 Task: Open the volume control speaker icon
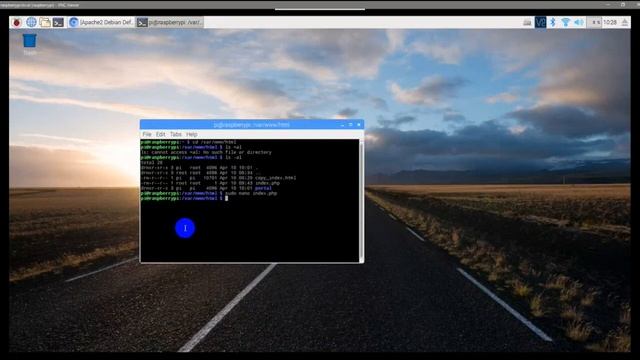578,22
